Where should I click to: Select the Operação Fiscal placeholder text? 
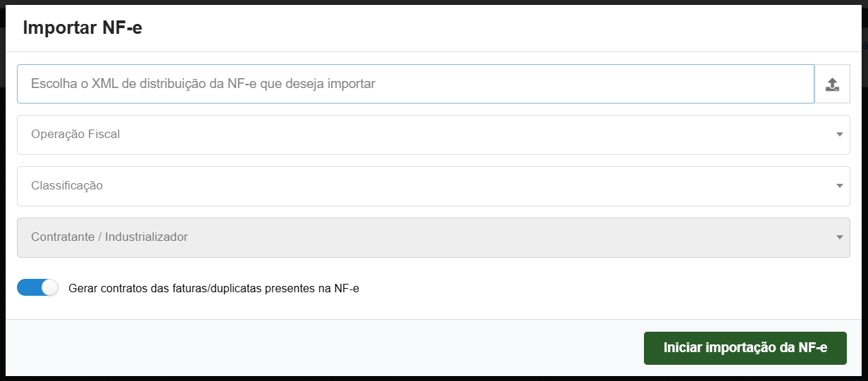pos(75,135)
